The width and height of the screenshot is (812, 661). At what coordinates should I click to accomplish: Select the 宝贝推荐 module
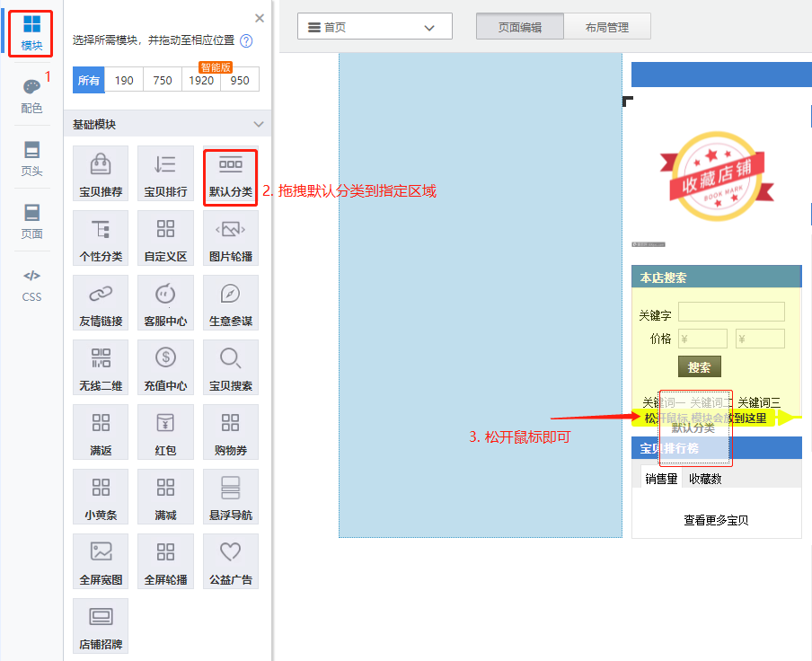(x=101, y=173)
